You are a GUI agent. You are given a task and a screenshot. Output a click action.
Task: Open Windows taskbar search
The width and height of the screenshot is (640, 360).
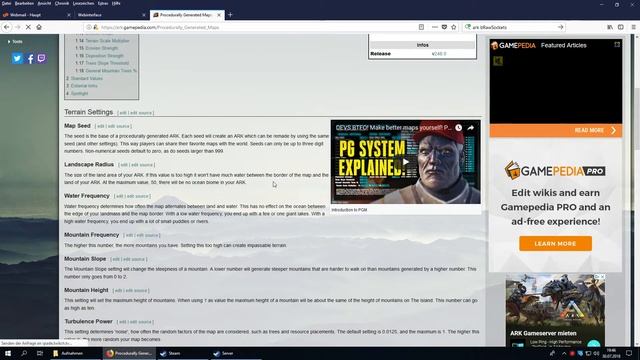[24, 353]
